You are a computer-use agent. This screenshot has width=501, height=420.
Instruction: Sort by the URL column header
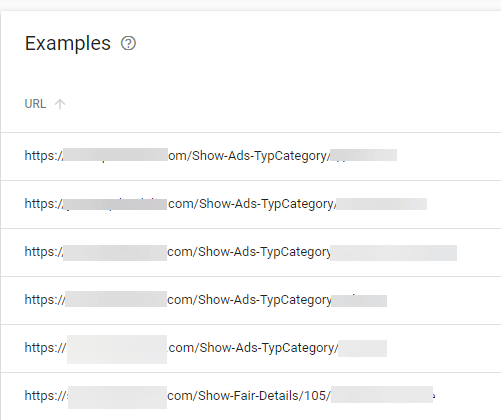[35, 104]
